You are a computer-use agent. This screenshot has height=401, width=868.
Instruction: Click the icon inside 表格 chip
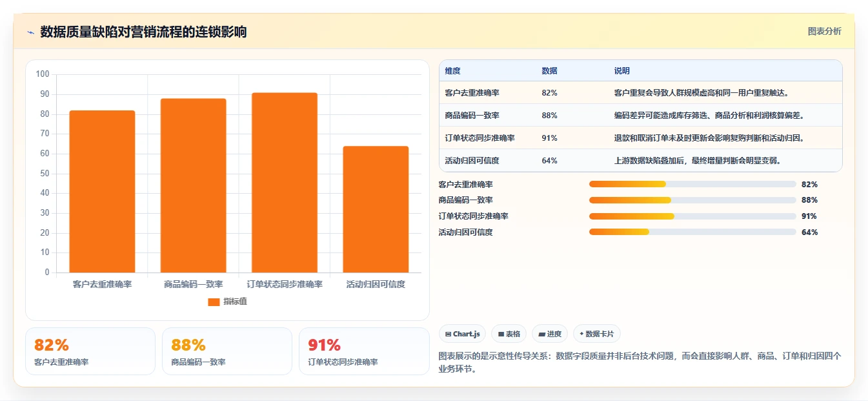[x=500, y=334]
